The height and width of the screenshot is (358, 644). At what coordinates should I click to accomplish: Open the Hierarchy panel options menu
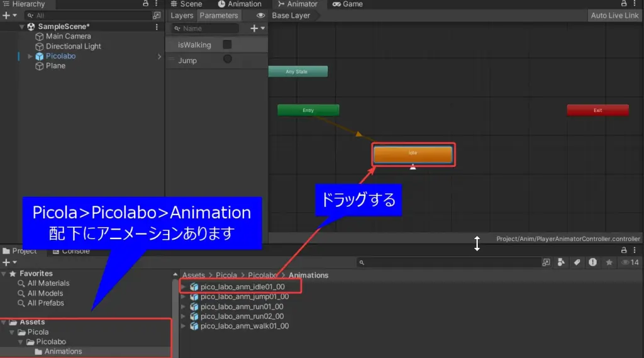[x=157, y=3]
